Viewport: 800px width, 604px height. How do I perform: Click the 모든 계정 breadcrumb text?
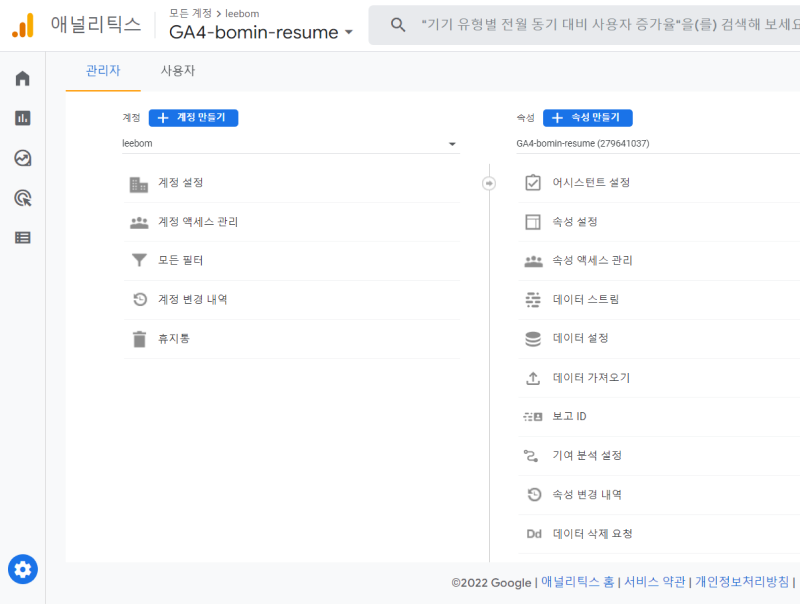coord(190,13)
